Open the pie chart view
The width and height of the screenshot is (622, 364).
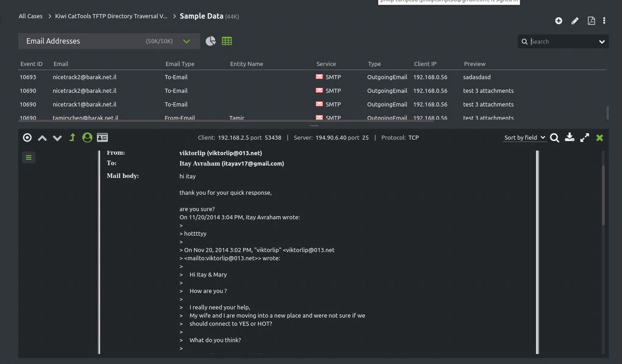[211, 41]
